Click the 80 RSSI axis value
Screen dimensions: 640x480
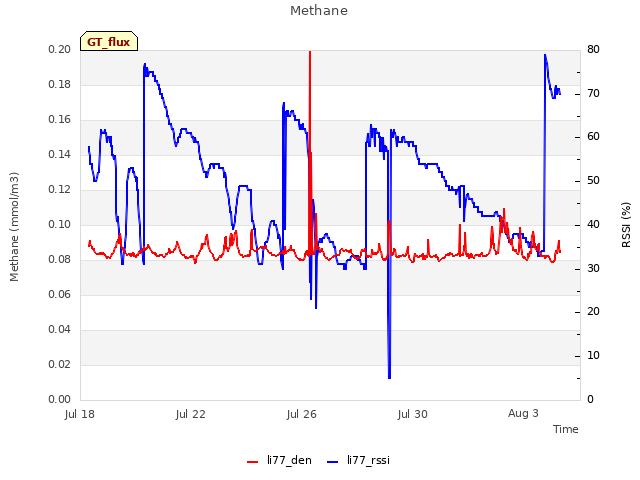593,50
